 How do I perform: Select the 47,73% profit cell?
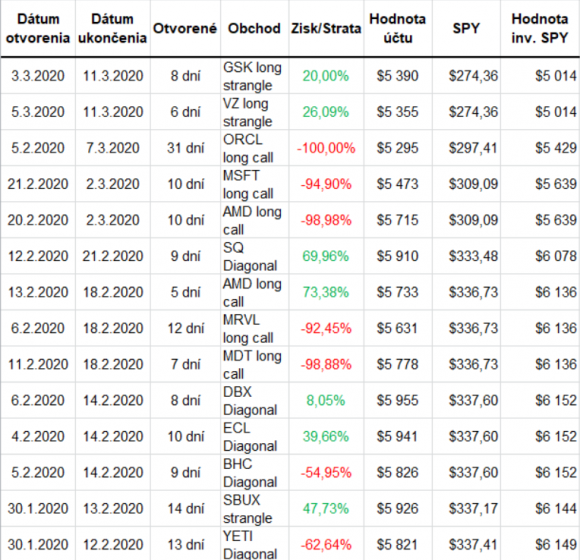(x=326, y=509)
